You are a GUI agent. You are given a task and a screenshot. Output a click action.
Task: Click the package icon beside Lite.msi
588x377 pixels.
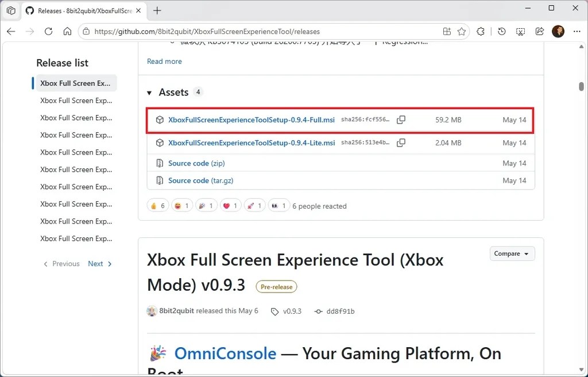pos(160,143)
